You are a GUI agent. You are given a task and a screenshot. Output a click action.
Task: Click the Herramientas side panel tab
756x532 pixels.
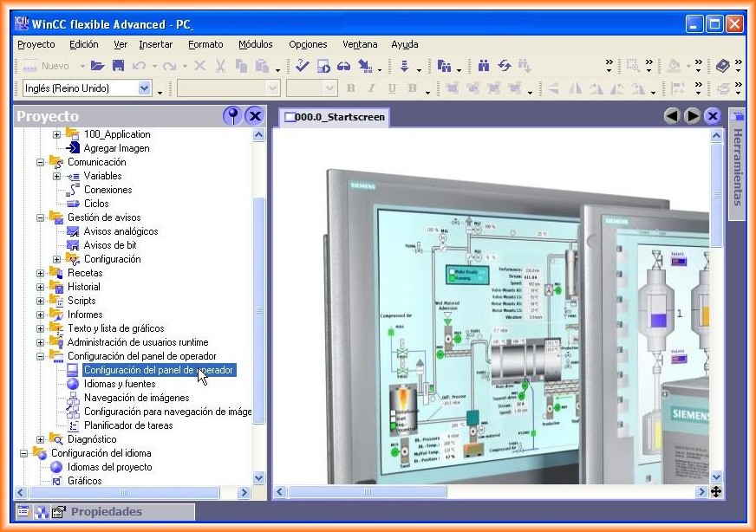tap(737, 165)
